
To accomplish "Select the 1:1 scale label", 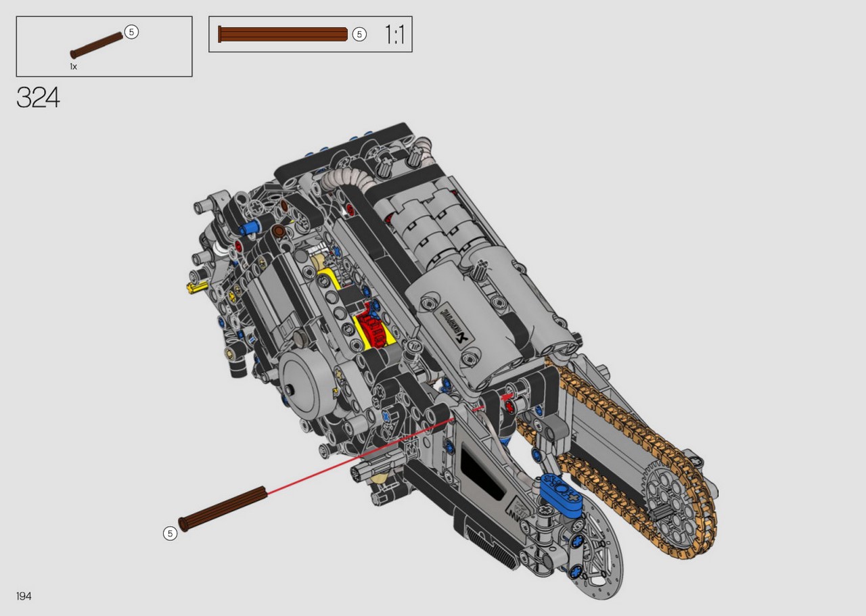I will [394, 34].
